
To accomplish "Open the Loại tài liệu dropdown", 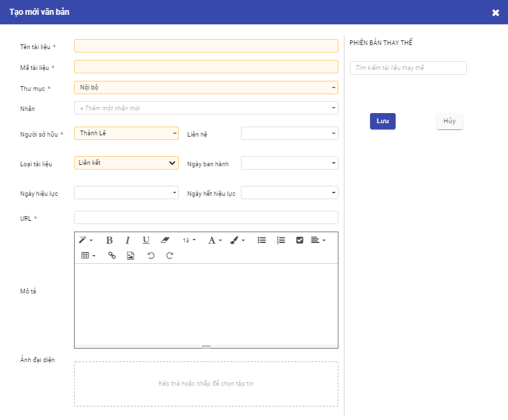I will pyautogui.click(x=126, y=163).
